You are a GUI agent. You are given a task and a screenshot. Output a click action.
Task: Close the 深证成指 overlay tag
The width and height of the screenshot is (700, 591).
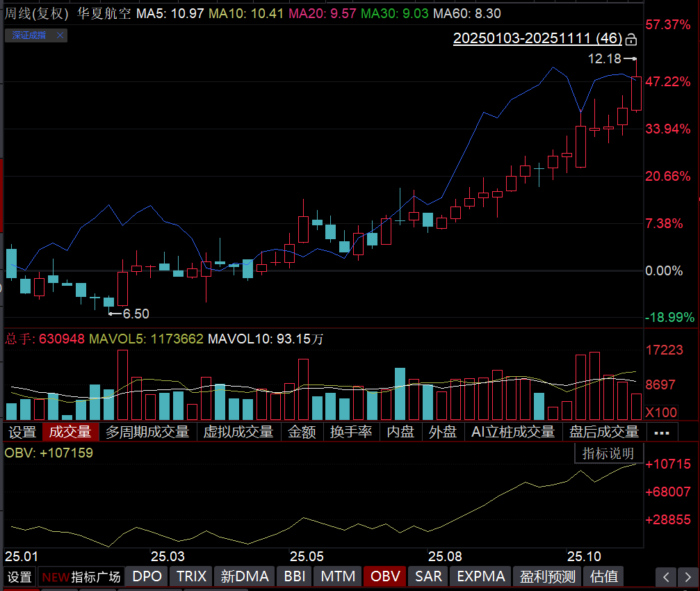[60, 35]
